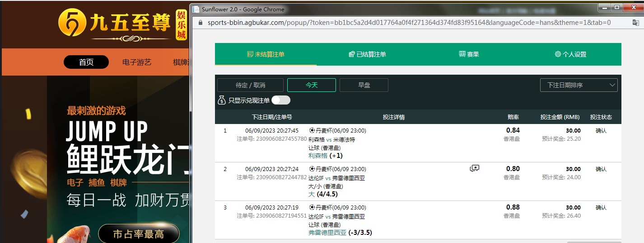The width and height of the screenshot is (644, 243).
Task: Open the 未结算注单 tab
Action: point(266,54)
